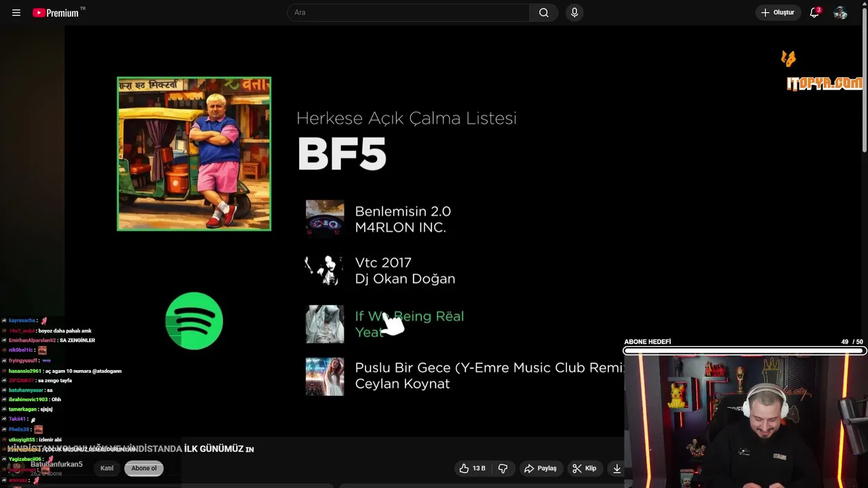Open Batuhanfurkan5 channel name
The height and width of the screenshot is (488, 868).
coord(56,464)
